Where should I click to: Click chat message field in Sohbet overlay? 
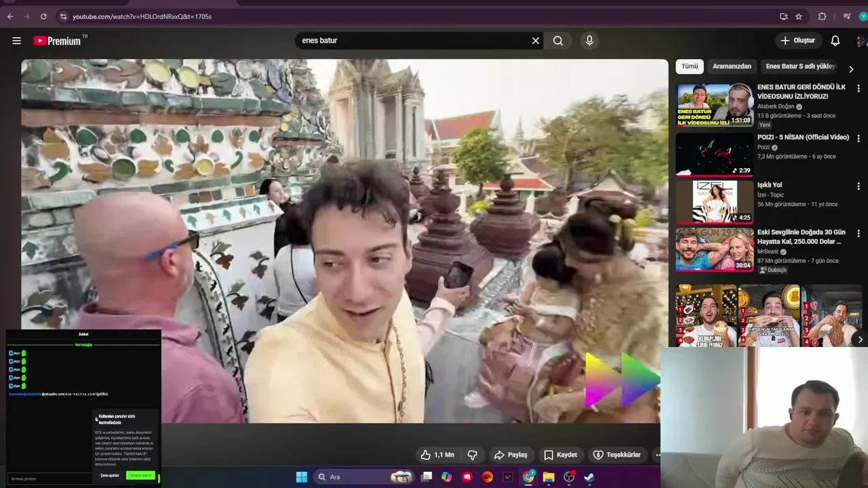pos(51,479)
